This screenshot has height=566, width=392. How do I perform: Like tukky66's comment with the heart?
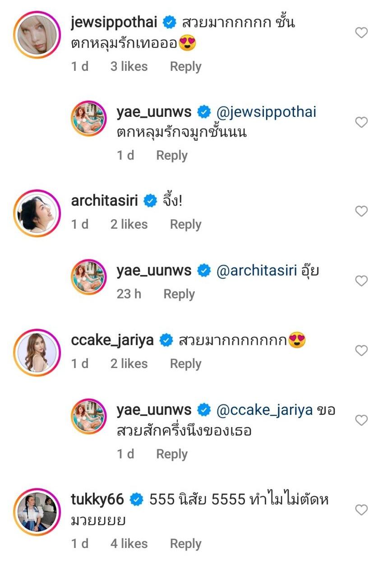pyautogui.click(x=361, y=510)
